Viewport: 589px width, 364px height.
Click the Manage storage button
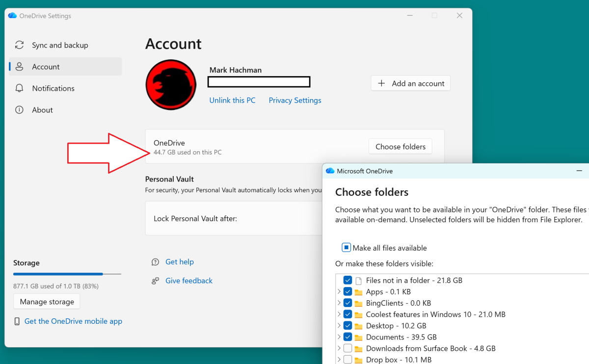coord(47,302)
